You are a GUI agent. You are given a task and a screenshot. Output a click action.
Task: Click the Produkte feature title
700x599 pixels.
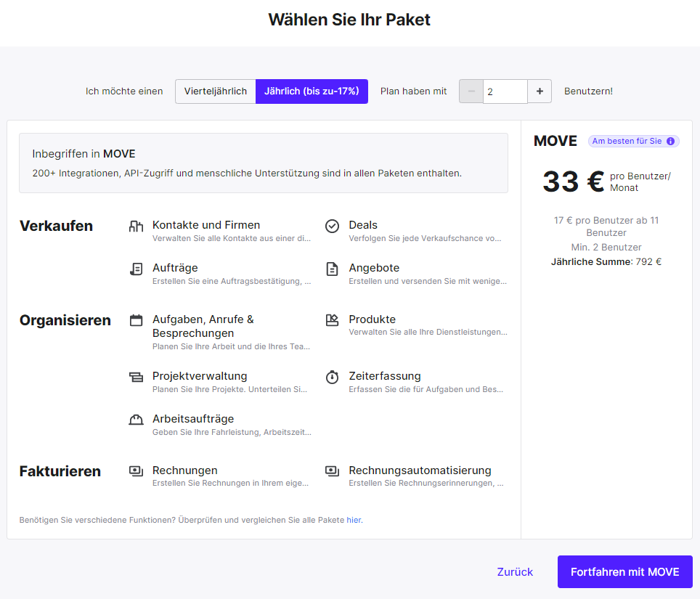pyautogui.click(x=373, y=319)
